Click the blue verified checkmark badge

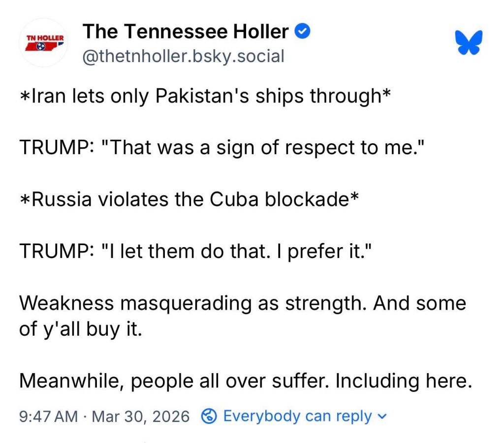tap(302, 32)
